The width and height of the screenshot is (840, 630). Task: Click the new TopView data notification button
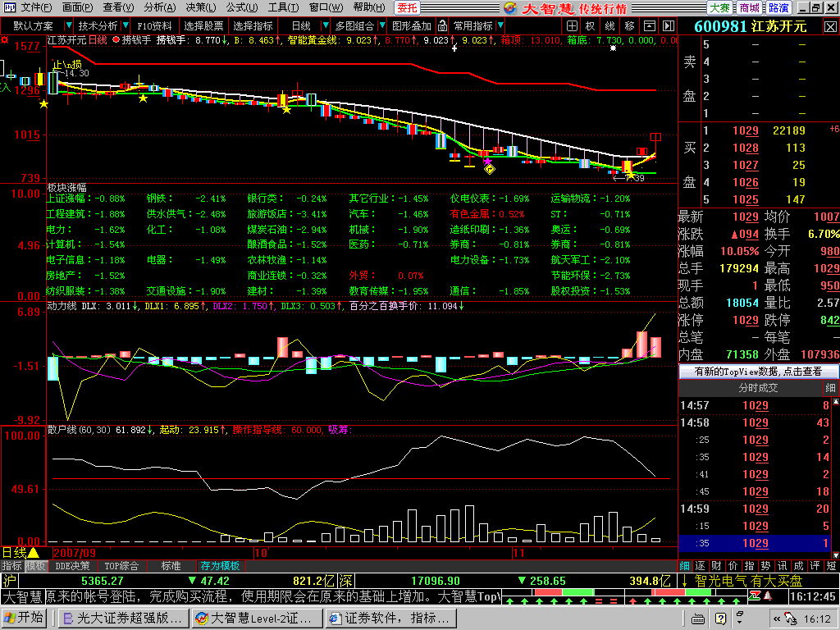(x=758, y=372)
